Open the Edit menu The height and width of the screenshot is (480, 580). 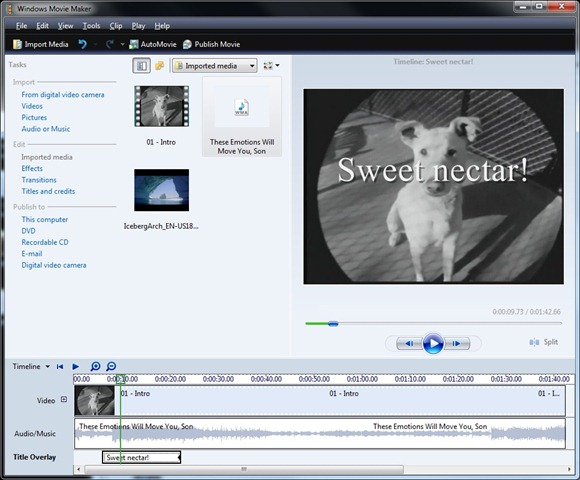42,26
